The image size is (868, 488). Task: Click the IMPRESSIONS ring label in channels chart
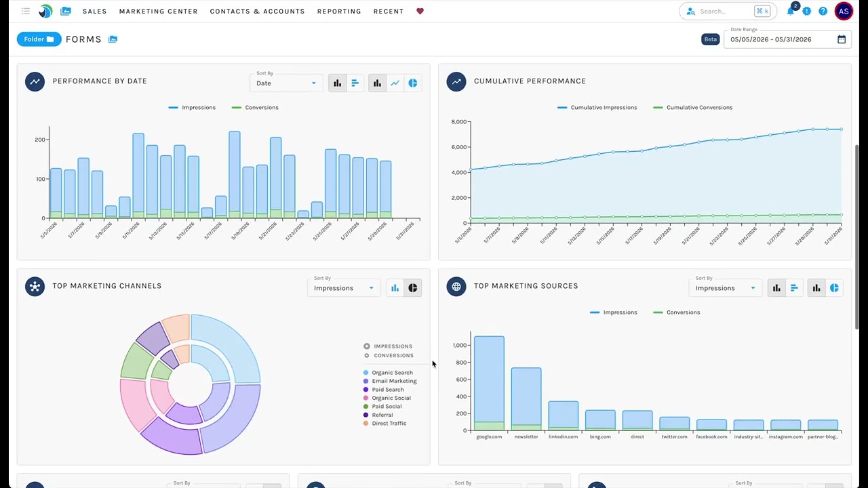tap(388, 346)
